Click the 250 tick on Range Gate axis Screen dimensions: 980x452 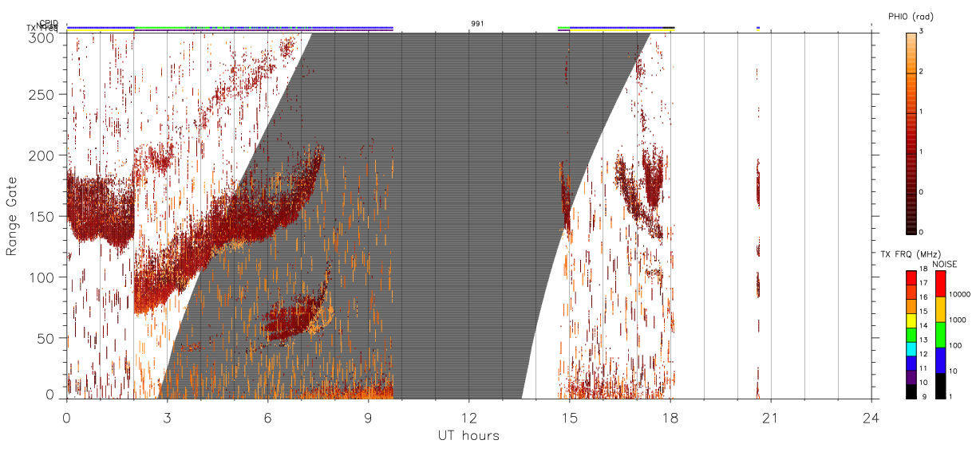42,94
